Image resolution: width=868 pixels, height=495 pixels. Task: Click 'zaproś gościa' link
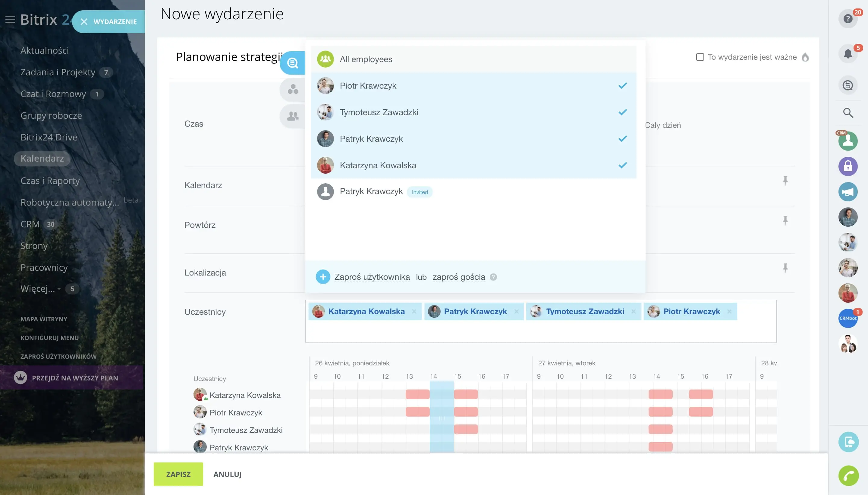(458, 277)
